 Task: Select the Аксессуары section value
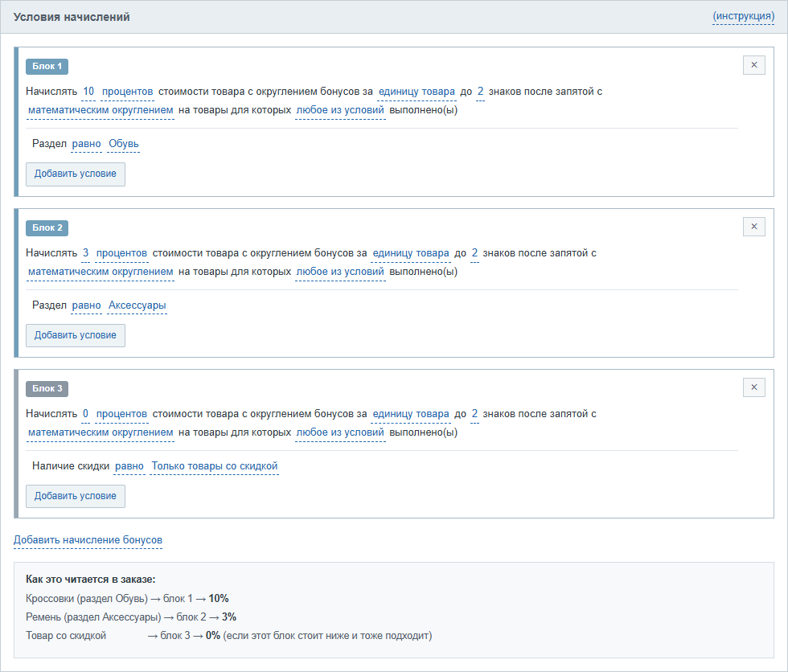(x=137, y=305)
